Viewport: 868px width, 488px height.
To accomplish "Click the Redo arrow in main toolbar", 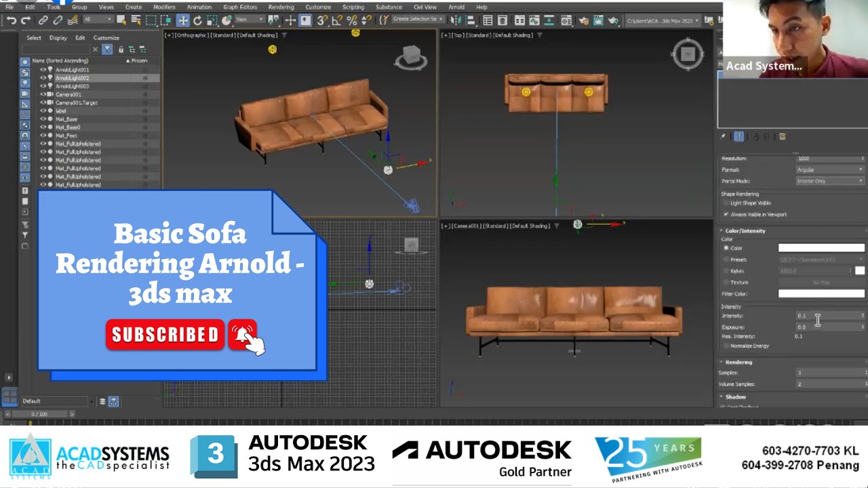I will [x=26, y=20].
